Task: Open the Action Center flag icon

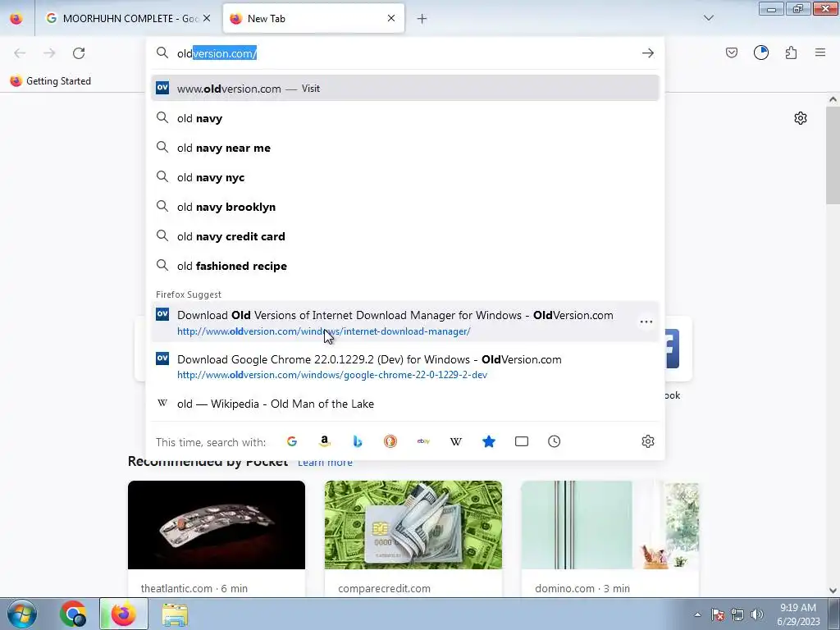Action: pyautogui.click(x=717, y=614)
